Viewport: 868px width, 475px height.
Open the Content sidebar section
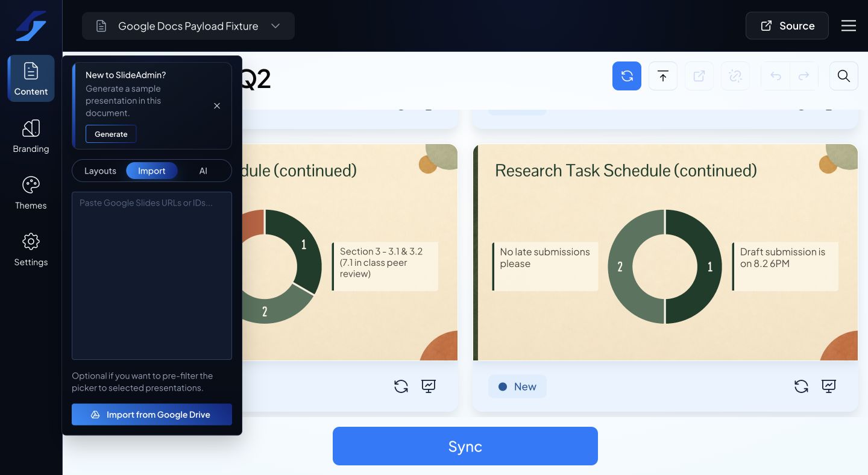tap(31, 78)
